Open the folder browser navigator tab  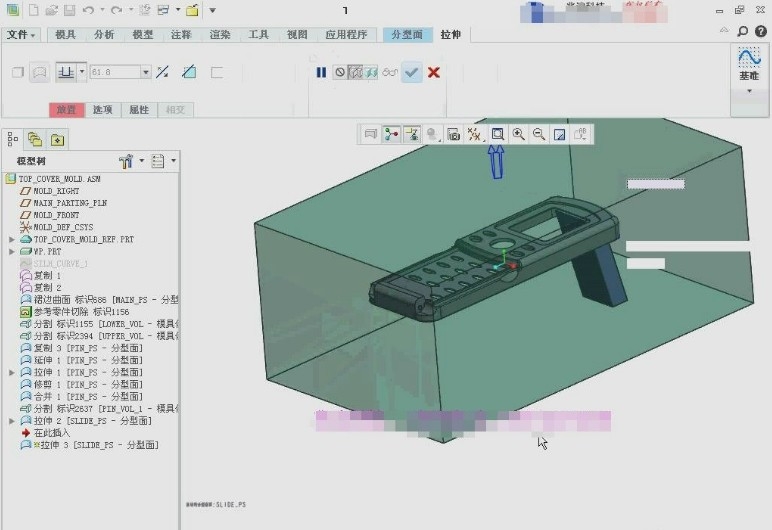pyautogui.click(x=35, y=140)
